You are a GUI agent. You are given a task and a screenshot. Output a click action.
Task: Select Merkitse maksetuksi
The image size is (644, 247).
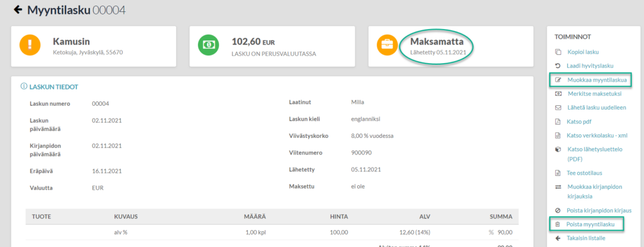pyautogui.click(x=594, y=93)
